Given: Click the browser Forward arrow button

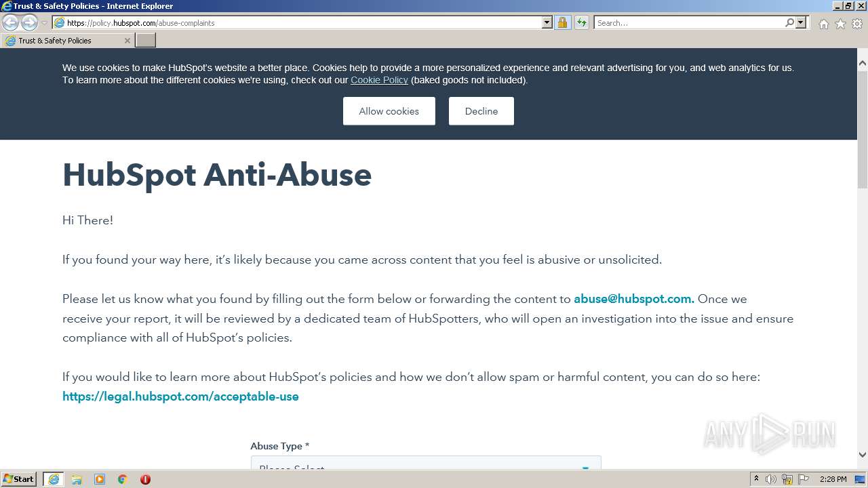Looking at the screenshot, I should pos(29,22).
